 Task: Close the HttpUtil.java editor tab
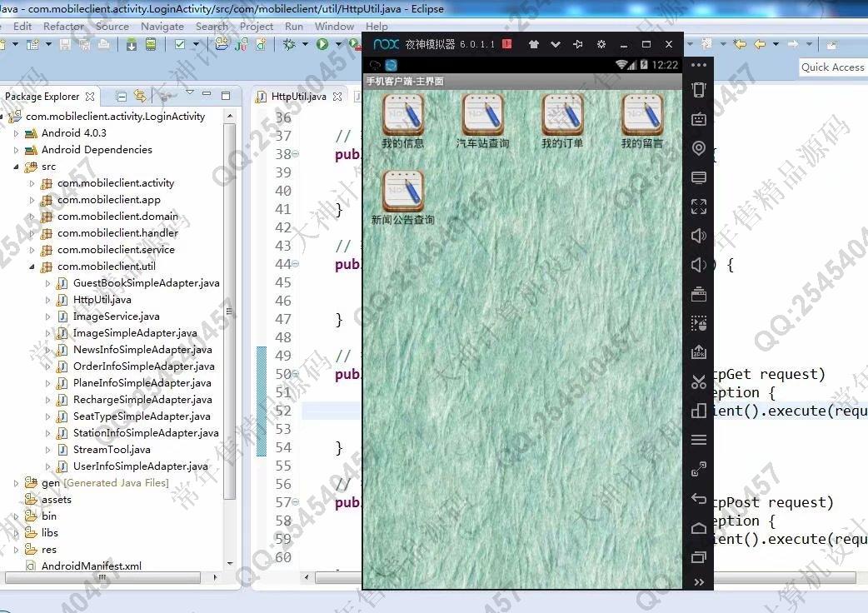(x=337, y=97)
